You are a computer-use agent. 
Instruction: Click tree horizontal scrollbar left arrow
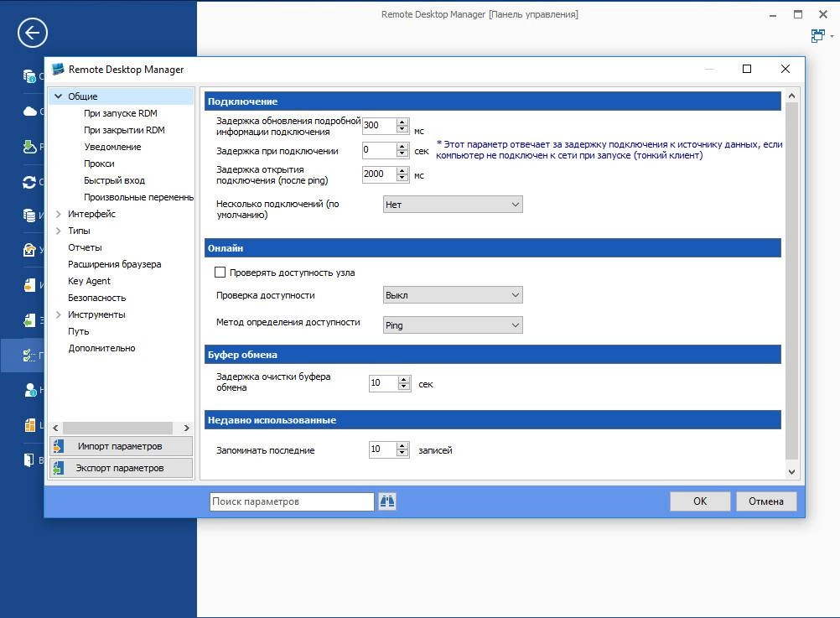(x=55, y=428)
